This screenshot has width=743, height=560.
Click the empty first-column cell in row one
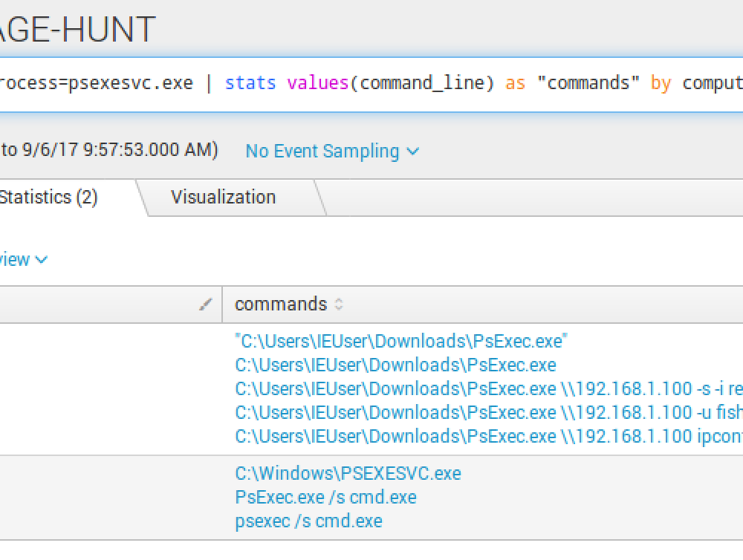point(110,389)
